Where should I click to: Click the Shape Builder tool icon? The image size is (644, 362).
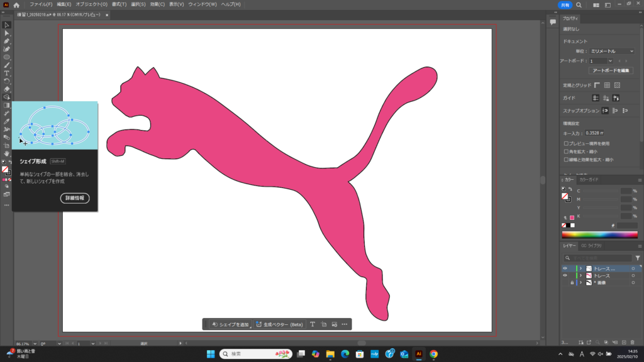(x=7, y=97)
